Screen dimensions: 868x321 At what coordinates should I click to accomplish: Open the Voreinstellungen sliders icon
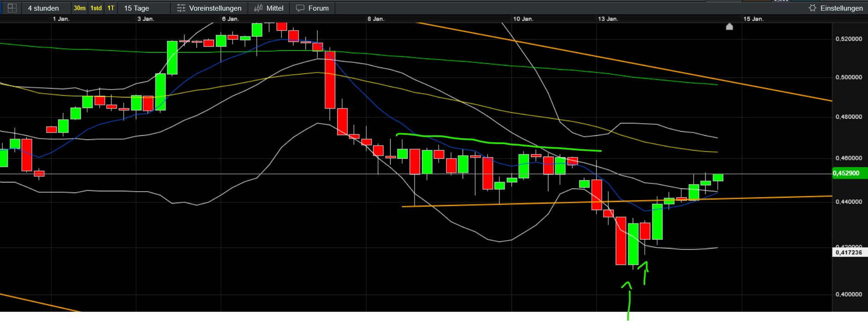[x=181, y=8]
